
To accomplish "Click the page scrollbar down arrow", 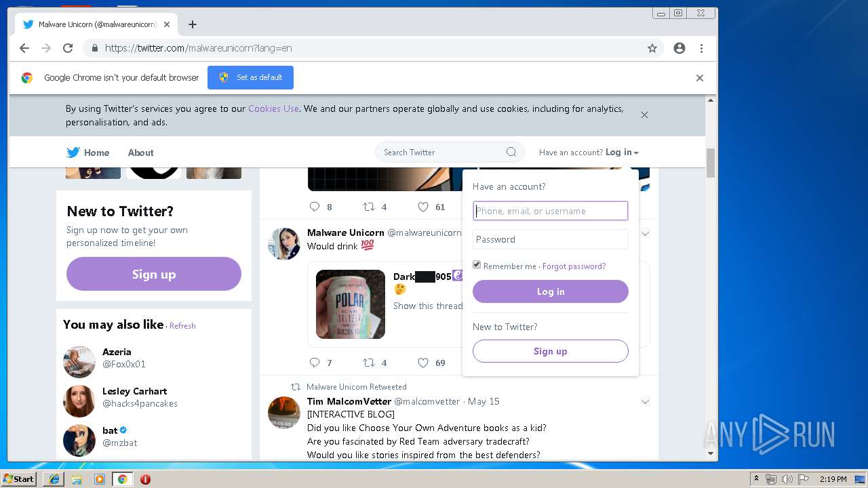I will pyautogui.click(x=711, y=453).
